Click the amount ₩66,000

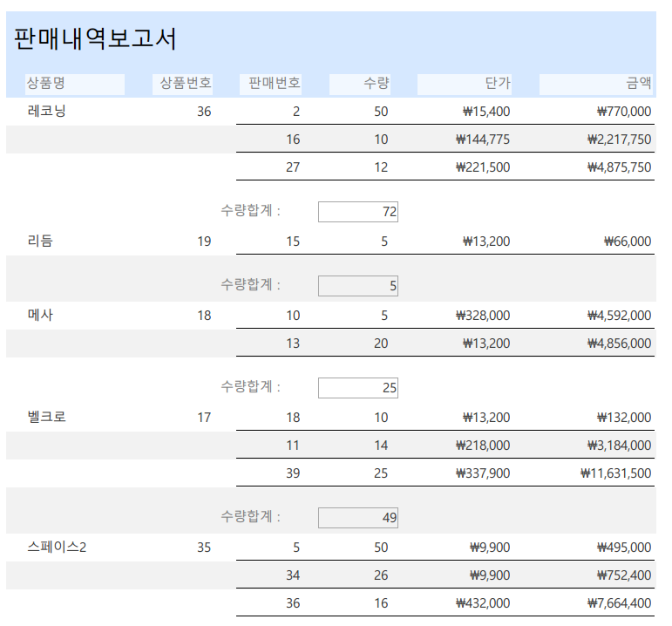click(x=628, y=242)
